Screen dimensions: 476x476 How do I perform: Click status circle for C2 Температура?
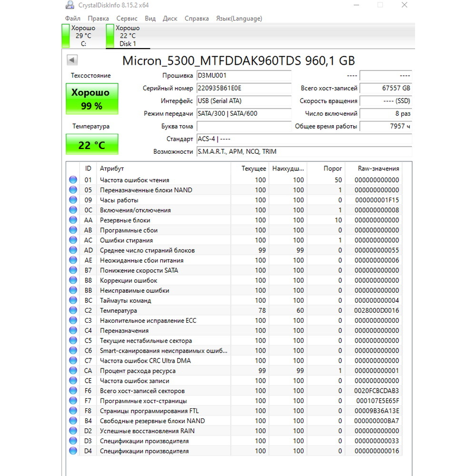pos(73,310)
